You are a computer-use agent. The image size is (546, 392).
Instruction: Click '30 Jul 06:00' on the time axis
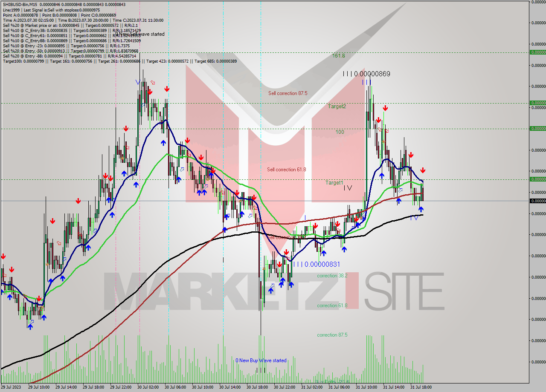[x=175, y=387]
